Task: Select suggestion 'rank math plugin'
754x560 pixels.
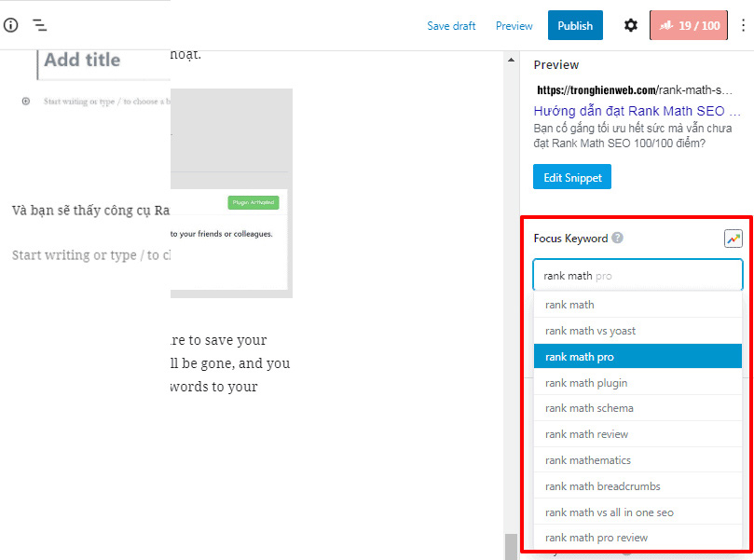Action: pyautogui.click(x=637, y=383)
